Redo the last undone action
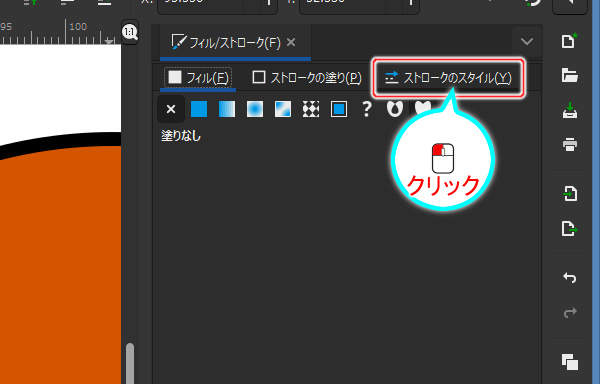The height and width of the screenshot is (384, 600). point(570,312)
